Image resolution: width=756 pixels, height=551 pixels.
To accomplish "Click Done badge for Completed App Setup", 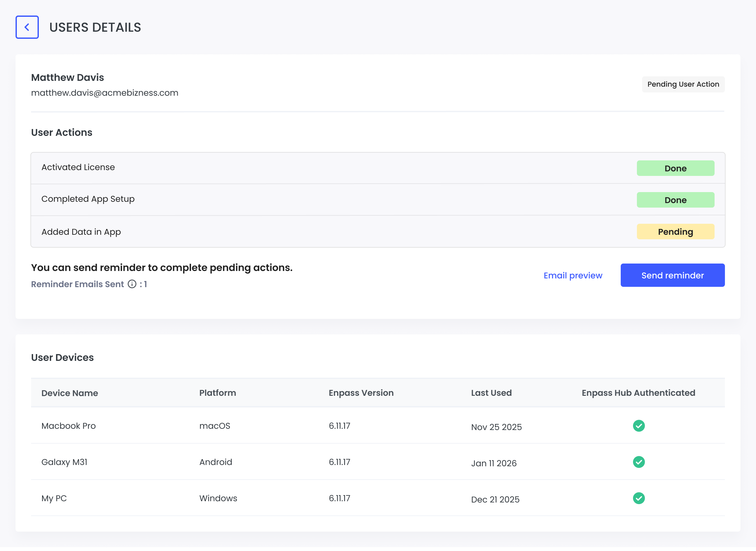I will 675,200.
